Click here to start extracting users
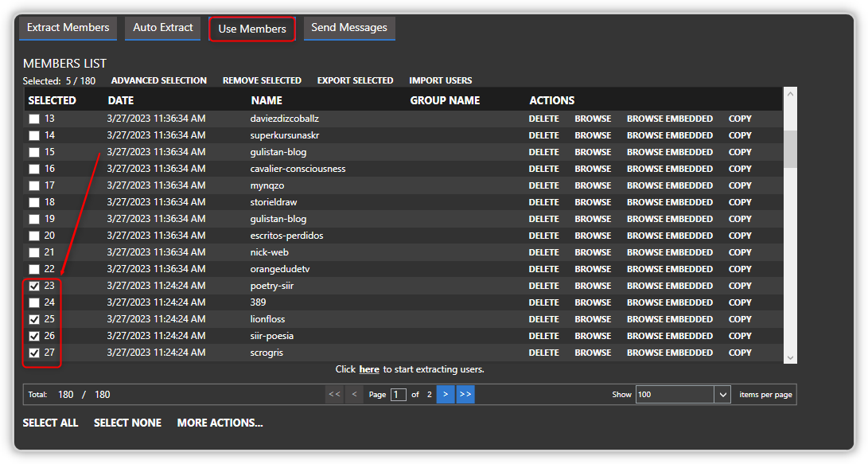The width and height of the screenshot is (868, 464). [369, 368]
